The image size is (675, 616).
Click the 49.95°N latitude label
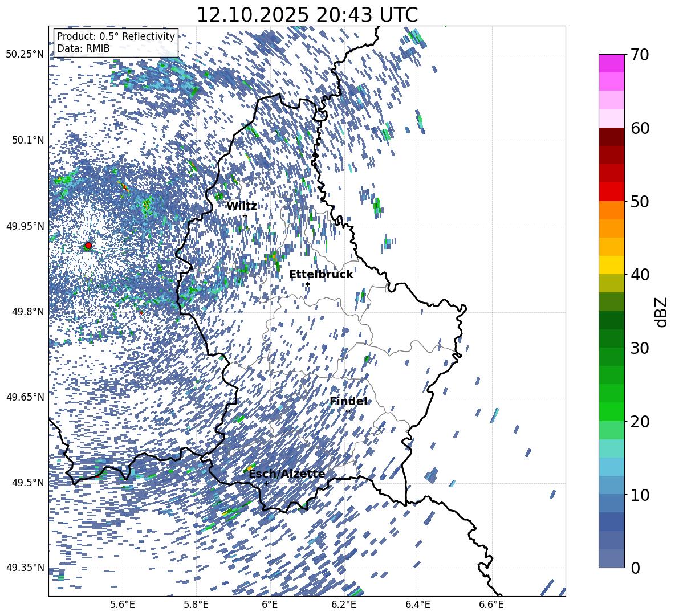click(25, 226)
